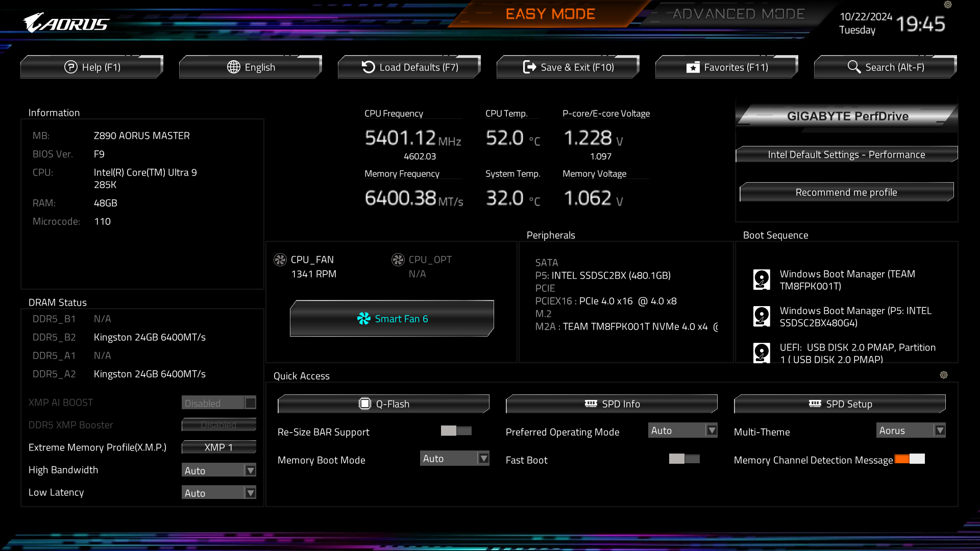Click the gear icon in the top-right corner
The height and width of the screenshot is (551, 980).
948,5
